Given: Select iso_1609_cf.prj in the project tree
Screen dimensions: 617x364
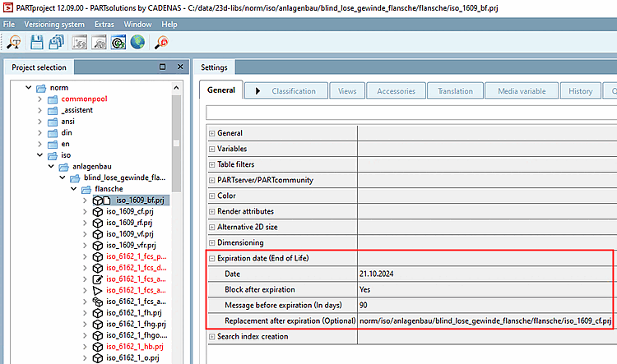Looking at the screenshot, I should 131,211.
